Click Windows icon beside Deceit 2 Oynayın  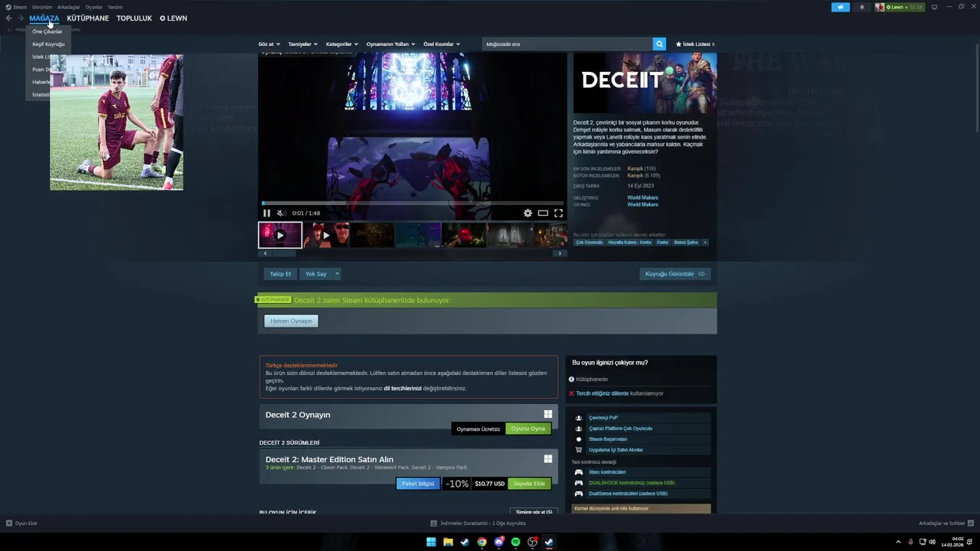coord(548,414)
